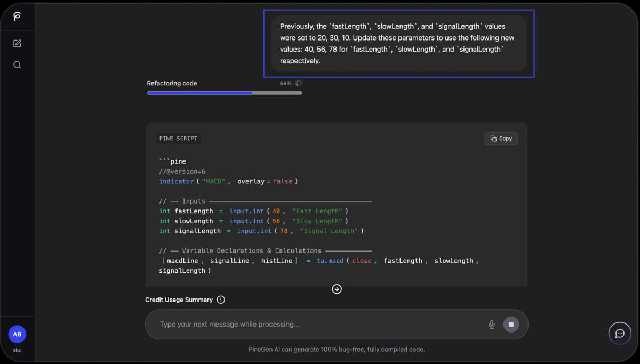Copy the Pine Script code
This screenshot has width=640, height=364.
click(501, 139)
